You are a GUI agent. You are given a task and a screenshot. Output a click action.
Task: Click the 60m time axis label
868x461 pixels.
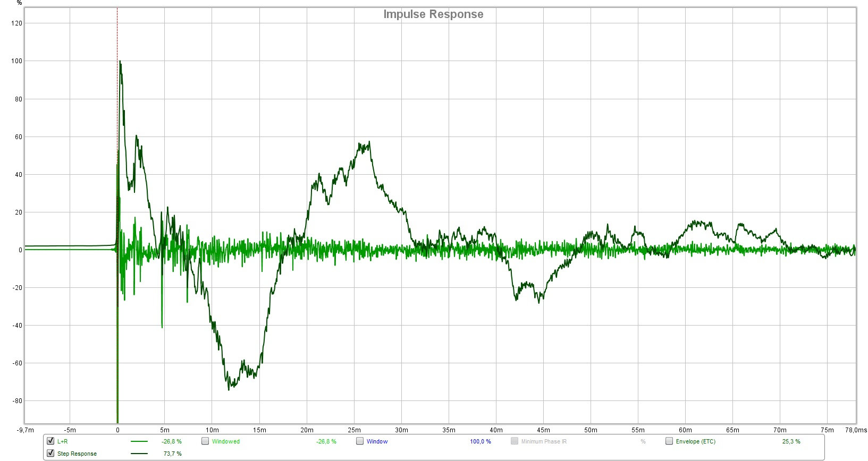[x=685, y=430]
